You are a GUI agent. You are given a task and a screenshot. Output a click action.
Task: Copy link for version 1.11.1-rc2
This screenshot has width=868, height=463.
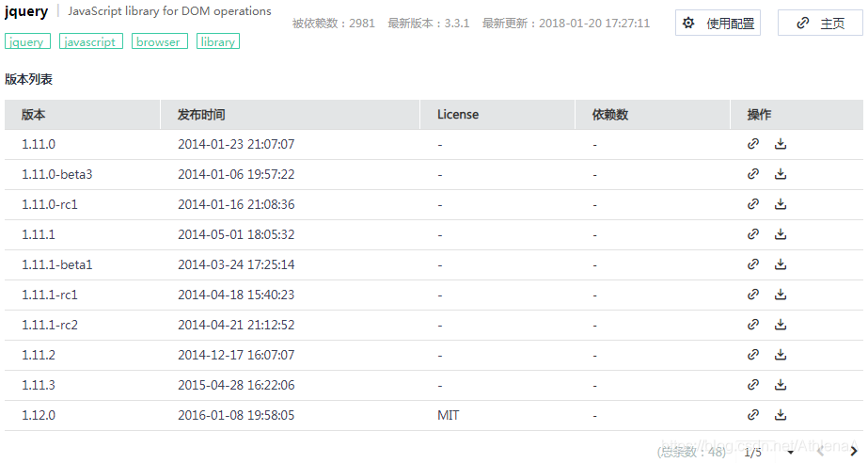(x=753, y=325)
